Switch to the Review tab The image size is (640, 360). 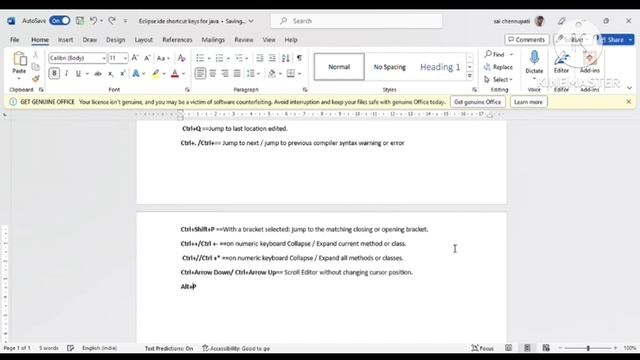point(244,40)
